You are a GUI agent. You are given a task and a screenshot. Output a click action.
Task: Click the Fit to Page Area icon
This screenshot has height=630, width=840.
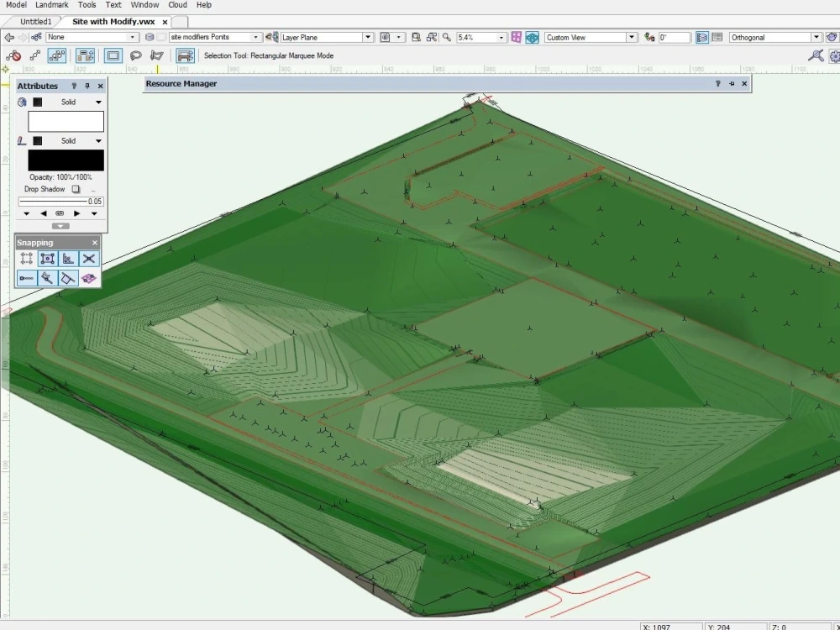point(417,38)
